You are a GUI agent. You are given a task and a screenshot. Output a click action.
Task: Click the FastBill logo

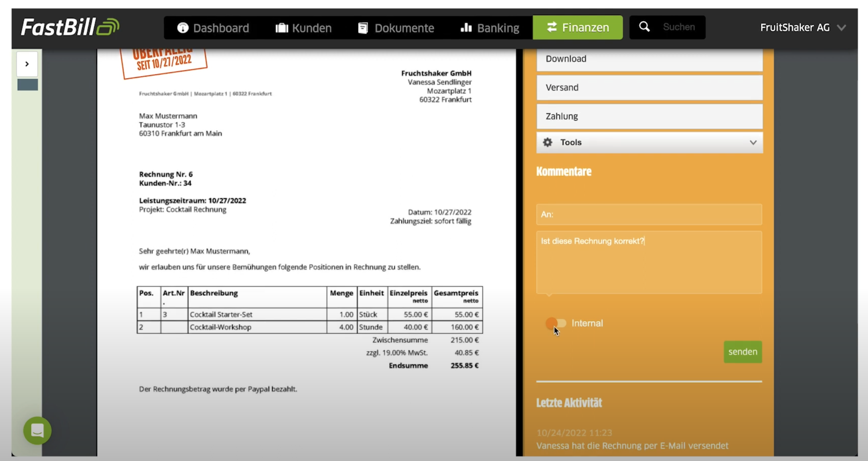(x=70, y=27)
